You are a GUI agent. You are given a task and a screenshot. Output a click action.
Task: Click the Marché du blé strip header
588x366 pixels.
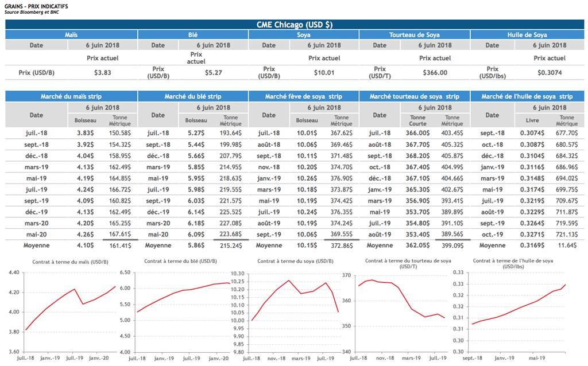point(193,96)
